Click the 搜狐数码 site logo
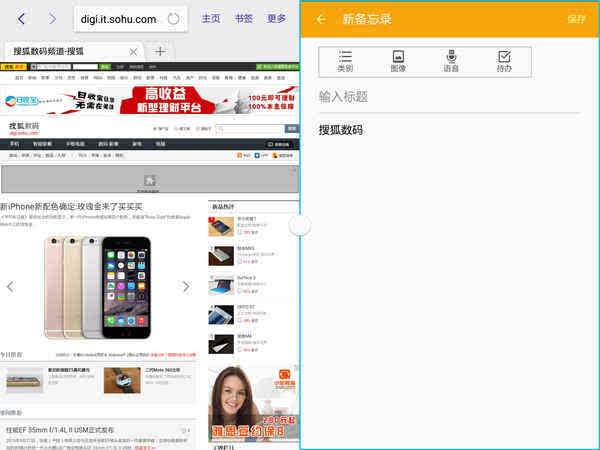 tap(24, 129)
